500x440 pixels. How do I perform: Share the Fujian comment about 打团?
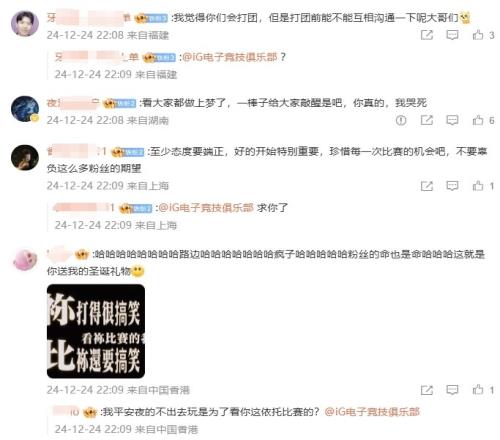coord(427,35)
